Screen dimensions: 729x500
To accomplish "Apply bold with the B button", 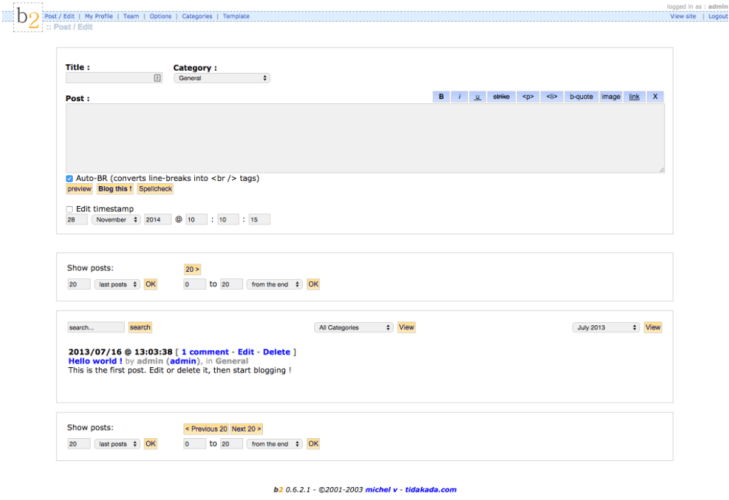I will [442, 97].
